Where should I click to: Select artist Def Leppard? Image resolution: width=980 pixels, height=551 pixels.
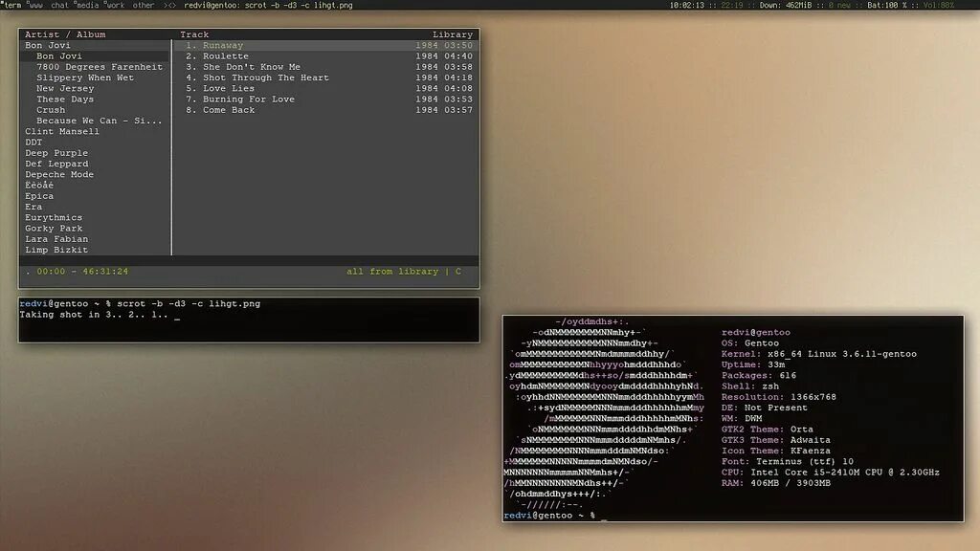click(95, 163)
